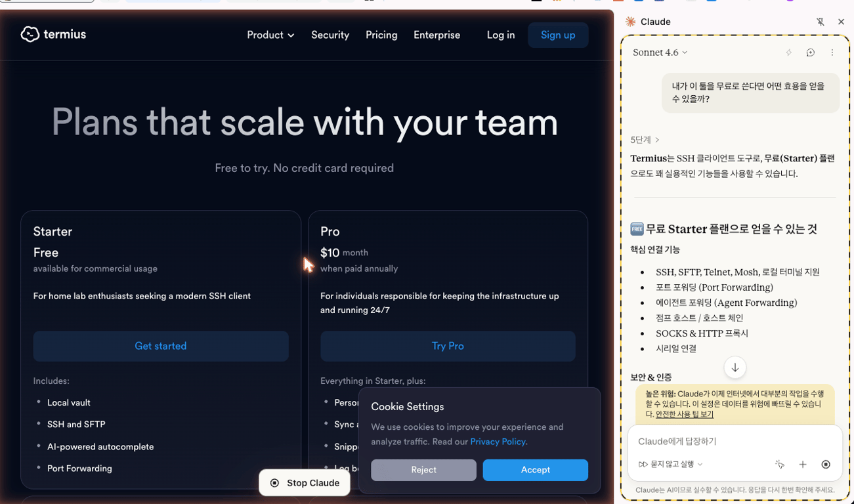Open the 안전한 사용 팁 보기 link
This screenshot has width=854, height=504.
(x=684, y=414)
